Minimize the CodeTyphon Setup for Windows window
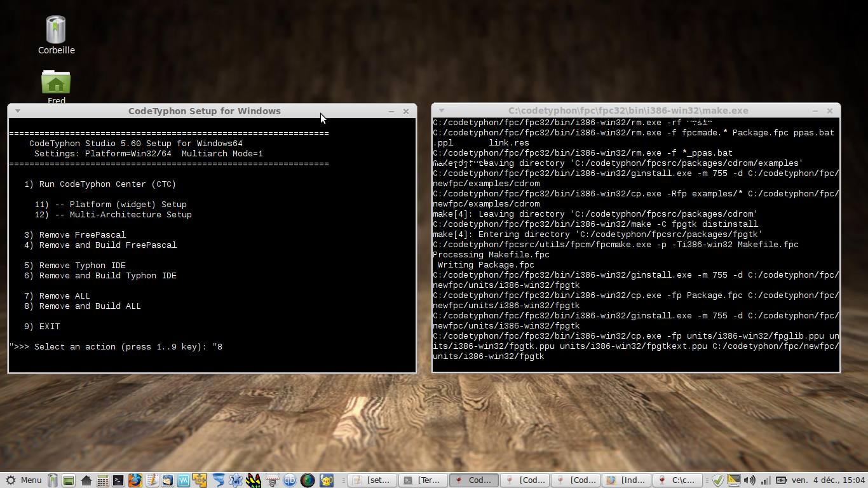868x488 pixels. (392, 111)
